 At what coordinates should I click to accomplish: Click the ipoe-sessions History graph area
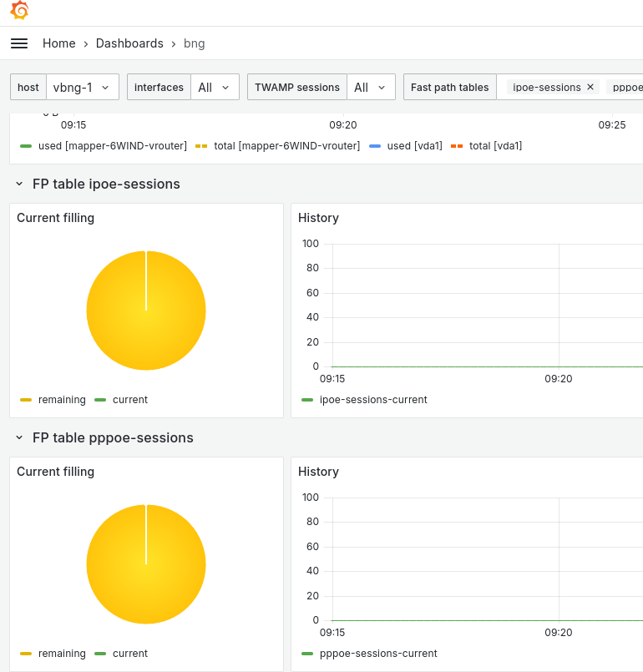pyautogui.click(x=488, y=306)
